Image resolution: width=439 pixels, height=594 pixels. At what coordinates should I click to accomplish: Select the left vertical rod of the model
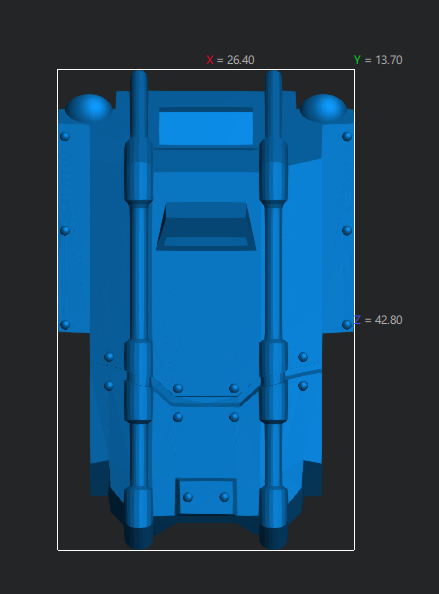[139, 309]
